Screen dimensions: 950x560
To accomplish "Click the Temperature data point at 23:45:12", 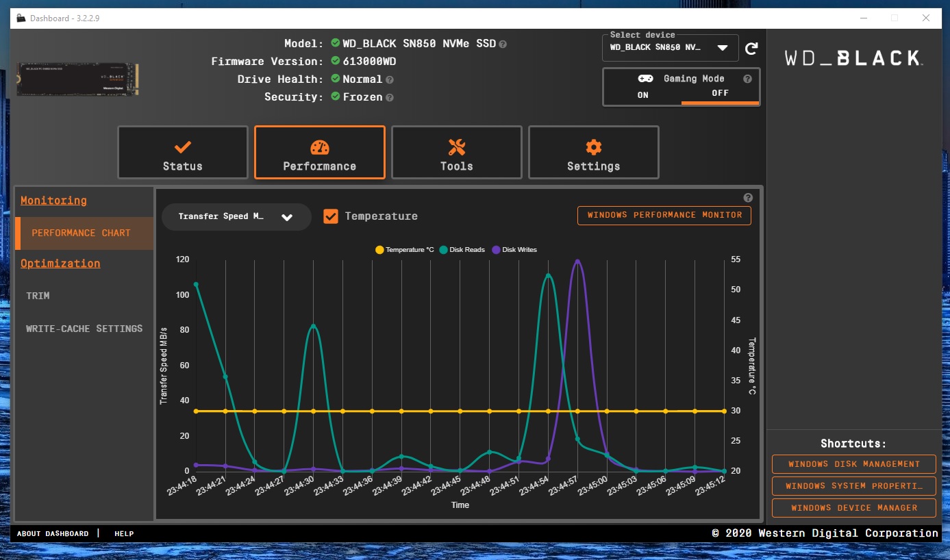I will (x=724, y=411).
